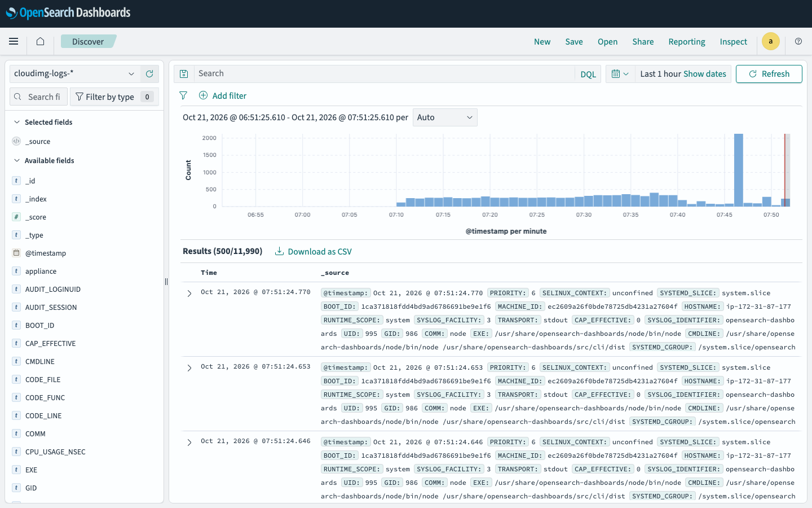
Task: Click the _score number field icon
Action: [16, 217]
